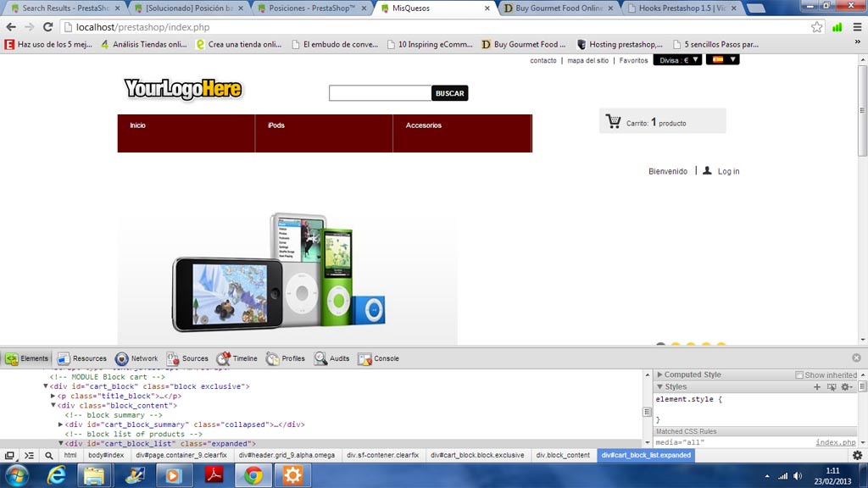The image size is (868, 488).
Task: Select div#header.grid_9.alpha.omega breadcrumb
Action: [287, 455]
